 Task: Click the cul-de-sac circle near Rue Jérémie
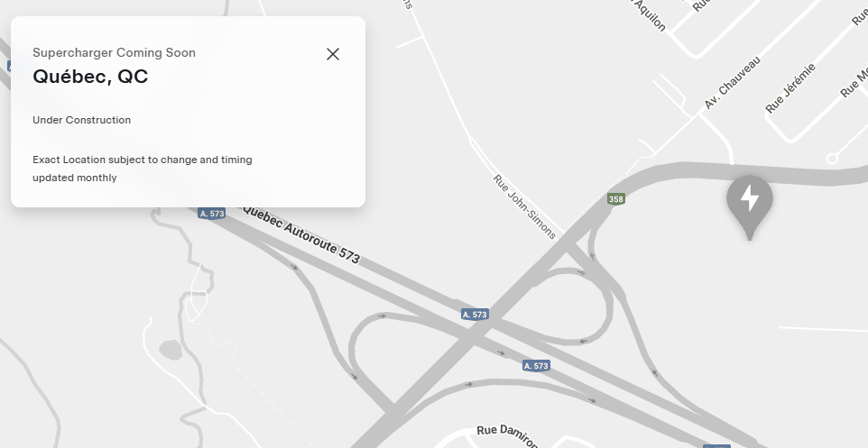(x=832, y=159)
